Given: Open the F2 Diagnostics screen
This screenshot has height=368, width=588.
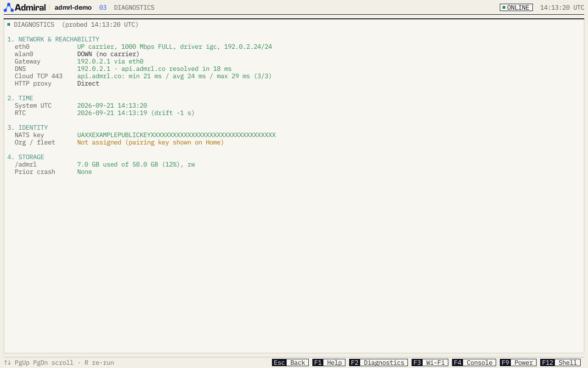Looking at the screenshot, I should coord(379,362).
